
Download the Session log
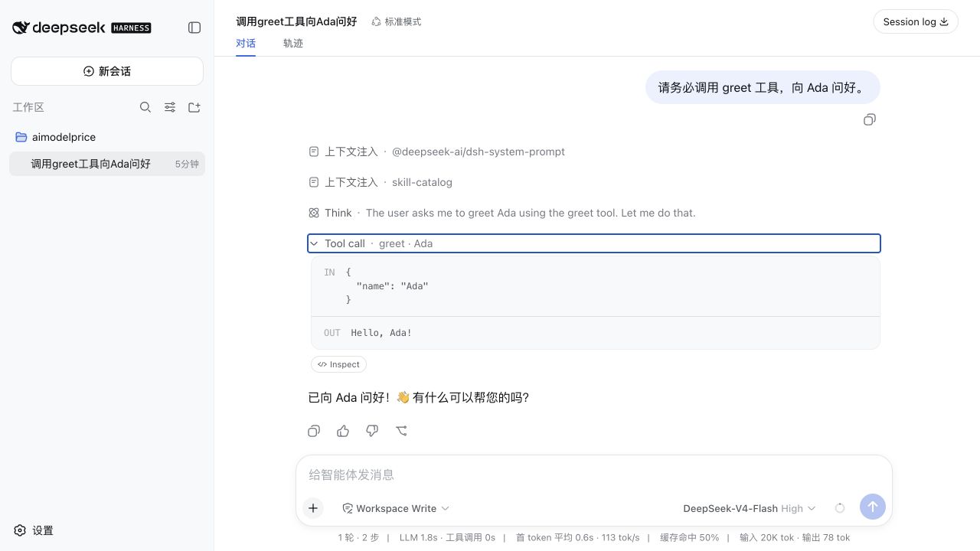(916, 21)
